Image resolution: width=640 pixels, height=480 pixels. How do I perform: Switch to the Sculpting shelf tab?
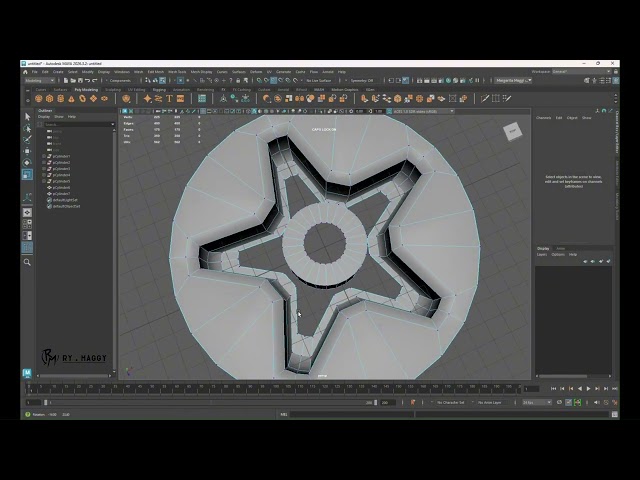coord(113,89)
